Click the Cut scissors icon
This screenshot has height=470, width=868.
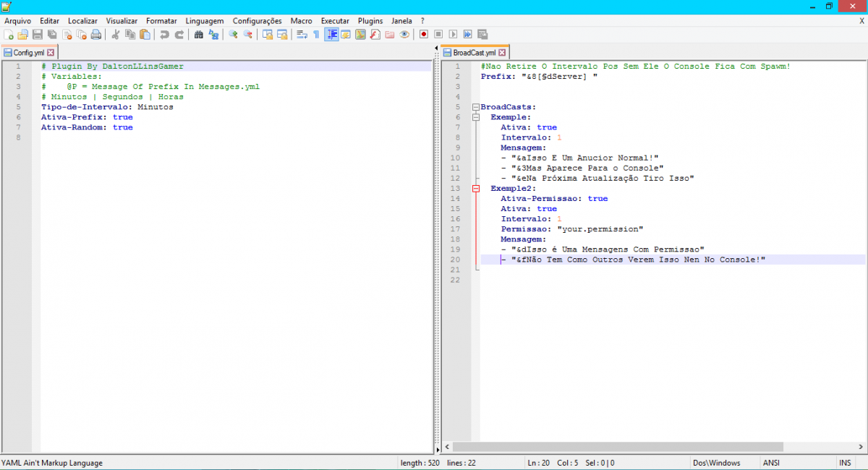click(115, 34)
